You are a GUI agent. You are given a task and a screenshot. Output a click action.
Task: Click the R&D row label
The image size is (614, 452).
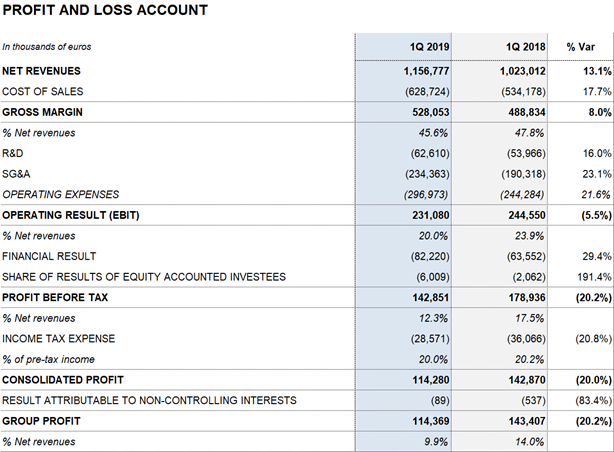[x=13, y=153]
